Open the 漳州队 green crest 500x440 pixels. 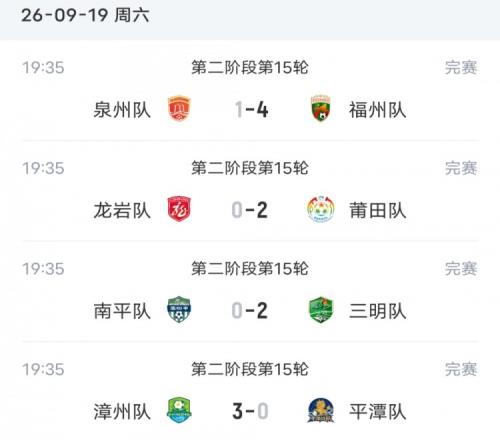click(x=179, y=410)
